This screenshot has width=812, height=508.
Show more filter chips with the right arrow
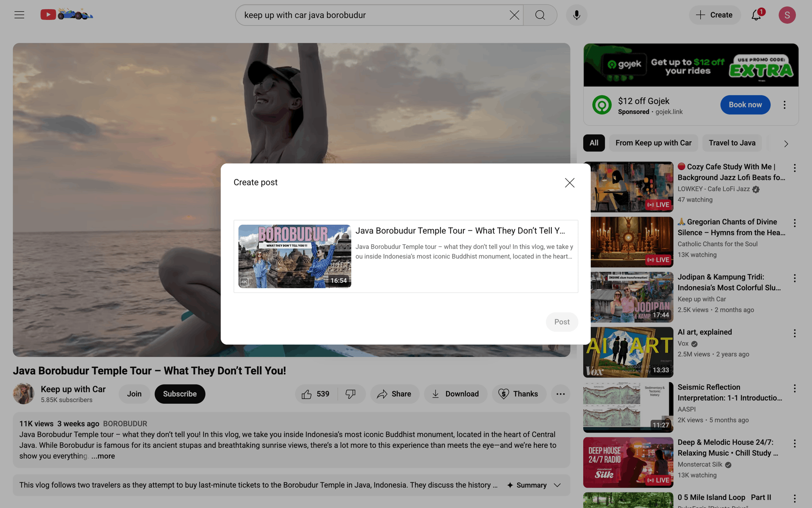click(x=786, y=144)
